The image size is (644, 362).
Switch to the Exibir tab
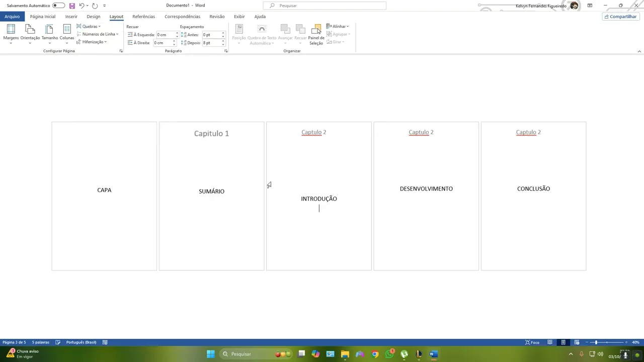239,17
